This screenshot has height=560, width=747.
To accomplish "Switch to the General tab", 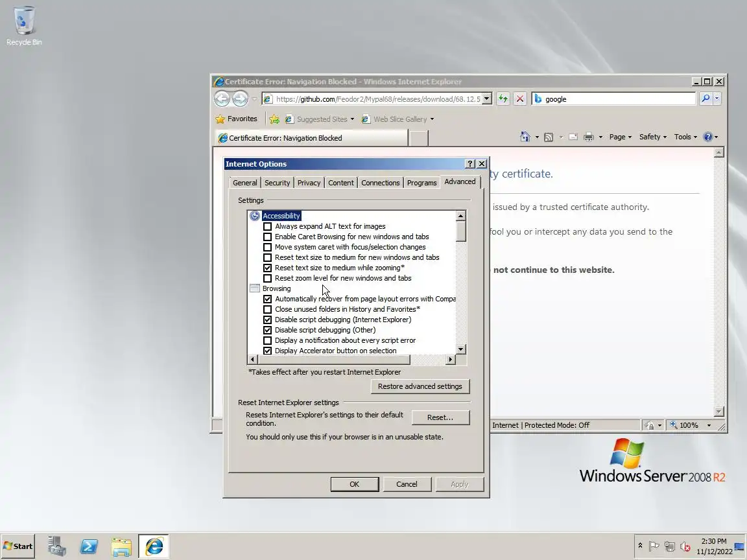I will pos(245,183).
